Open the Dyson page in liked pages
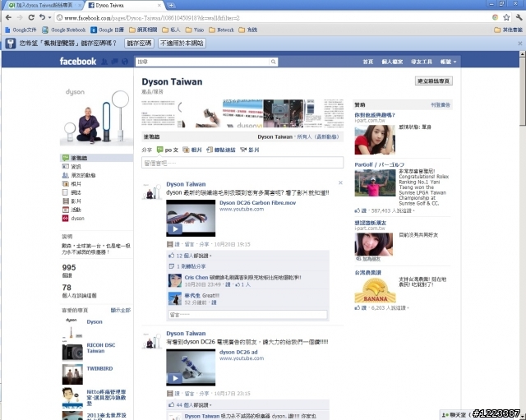Image resolution: width=526 pixels, height=420 pixels. coord(95,321)
